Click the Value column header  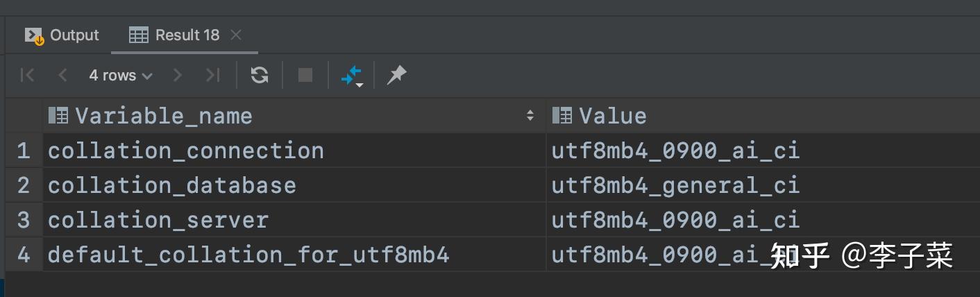pos(612,116)
